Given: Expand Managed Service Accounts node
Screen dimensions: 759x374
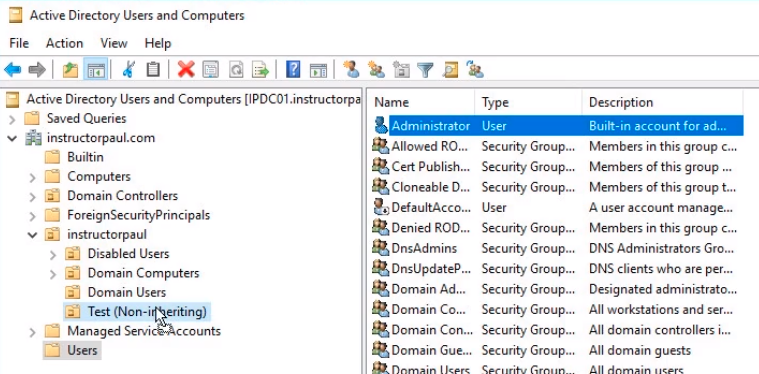Looking at the screenshot, I should (32, 332).
